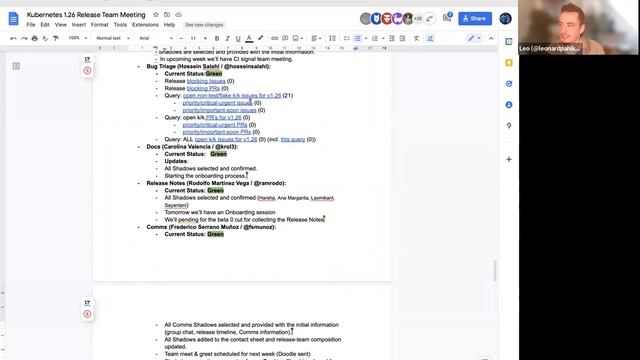Open the 'this query' link
Image resolution: width=640 pixels, height=360 pixels.
pos(293,140)
